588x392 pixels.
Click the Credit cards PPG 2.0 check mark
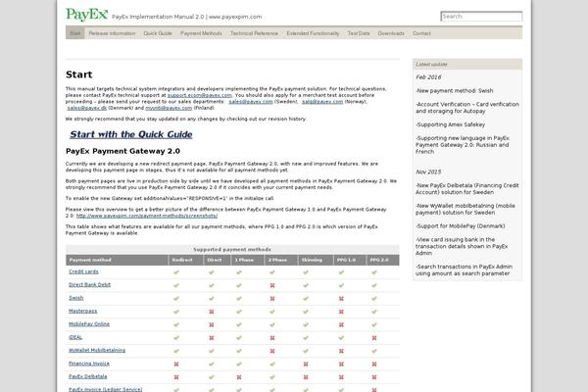374,272
